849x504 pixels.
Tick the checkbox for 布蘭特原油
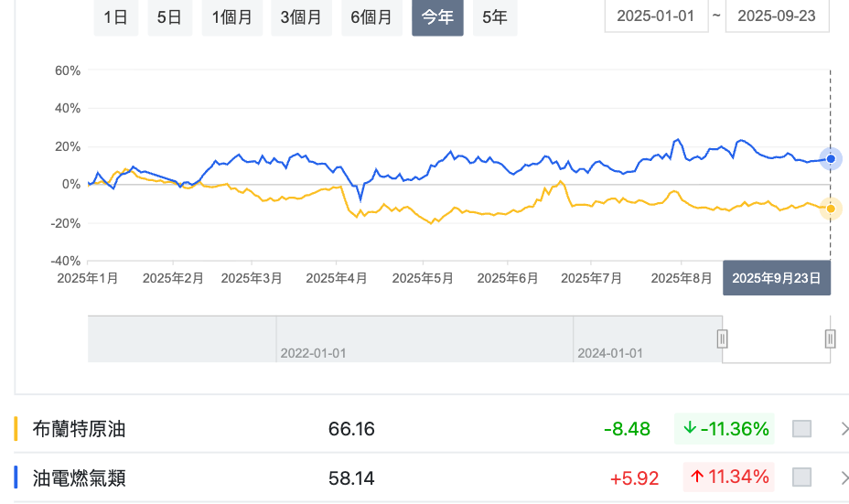pos(801,429)
